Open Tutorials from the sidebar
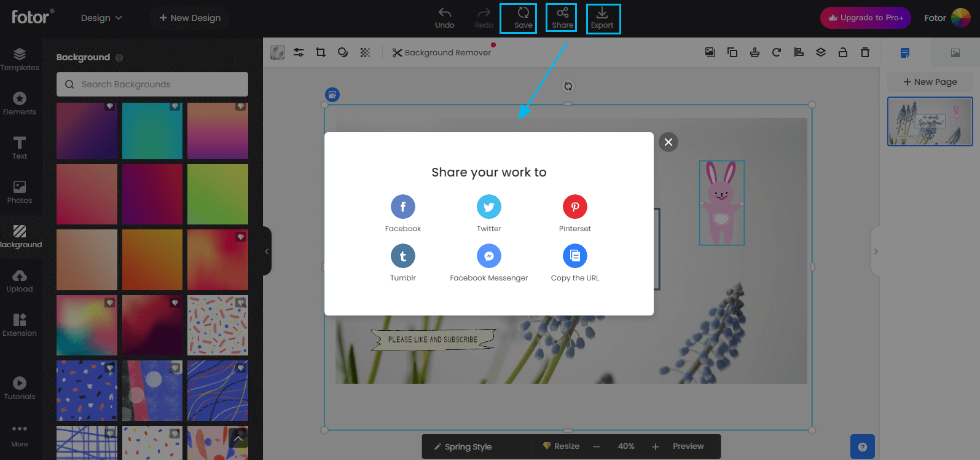This screenshot has width=980, height=460. click(20, 389)
